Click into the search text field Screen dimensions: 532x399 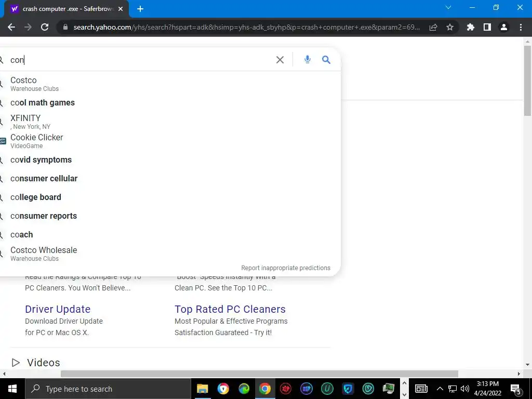(141, 60)
